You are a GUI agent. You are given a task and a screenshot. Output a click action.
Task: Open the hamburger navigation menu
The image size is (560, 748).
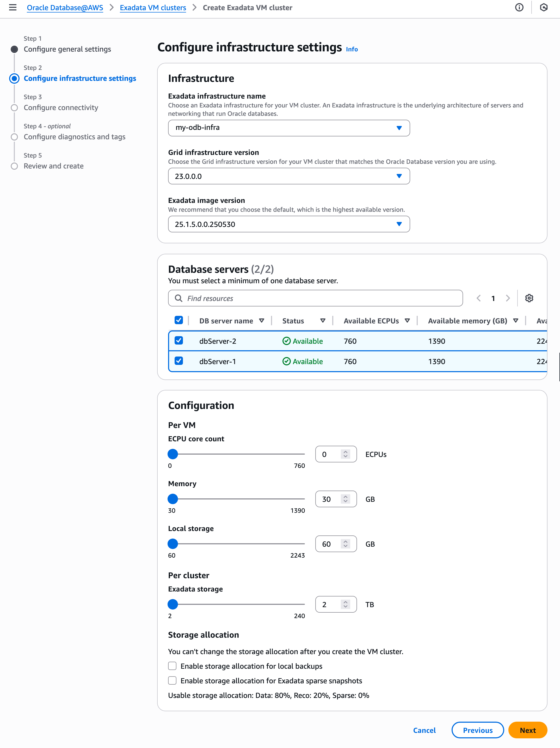pos(13,8)
